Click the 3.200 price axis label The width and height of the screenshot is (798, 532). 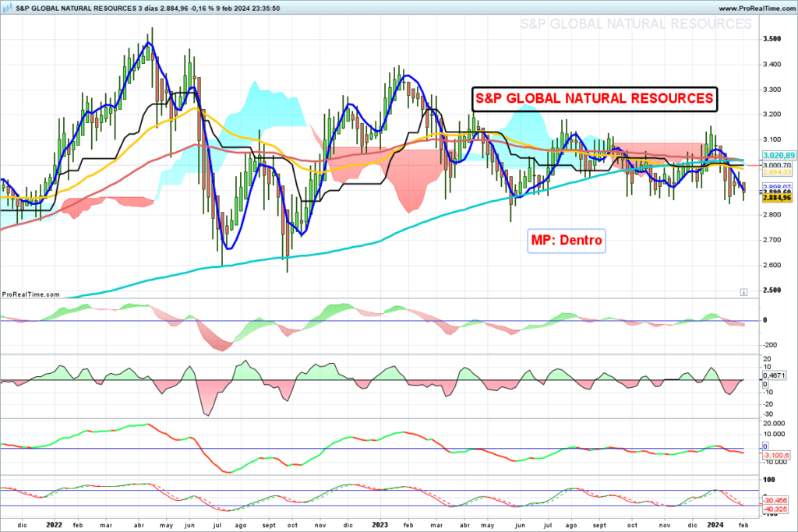[772, 115]
